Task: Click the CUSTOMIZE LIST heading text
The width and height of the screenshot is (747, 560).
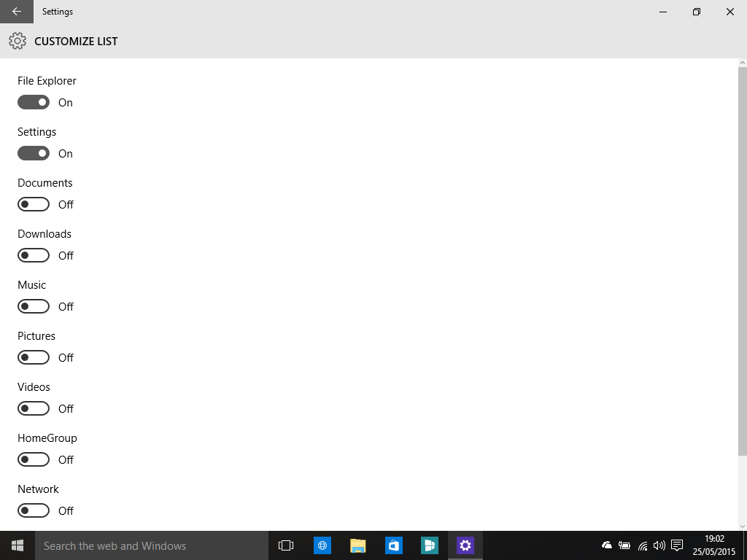Action: (76, 42)
